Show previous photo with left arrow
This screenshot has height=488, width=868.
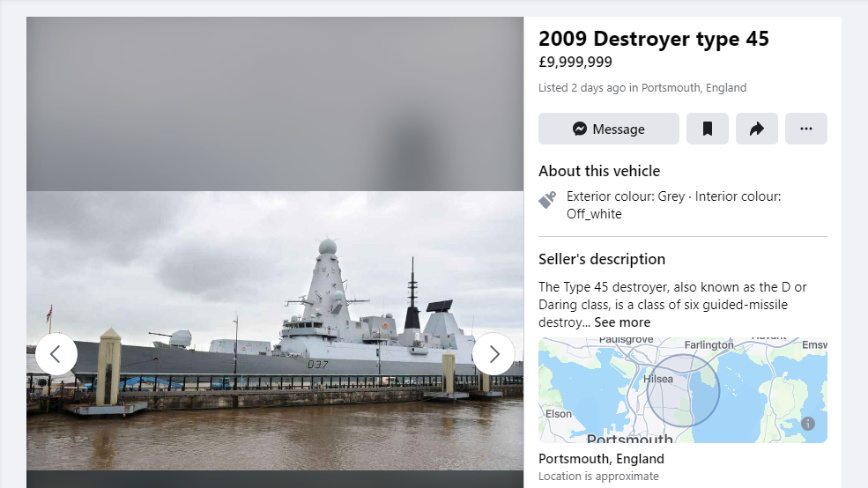(56, 354)
